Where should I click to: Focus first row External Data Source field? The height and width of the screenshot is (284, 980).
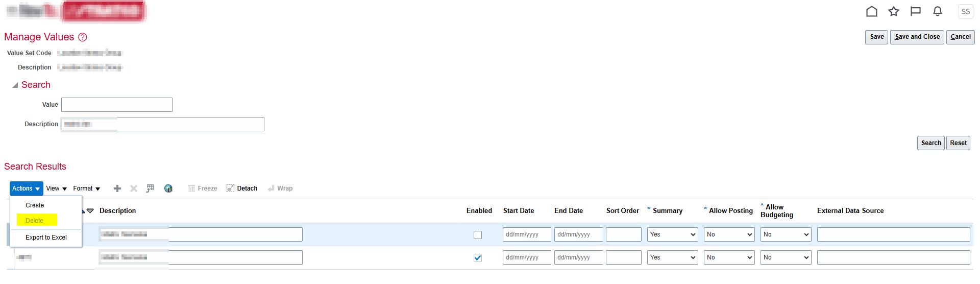[894, 234]
